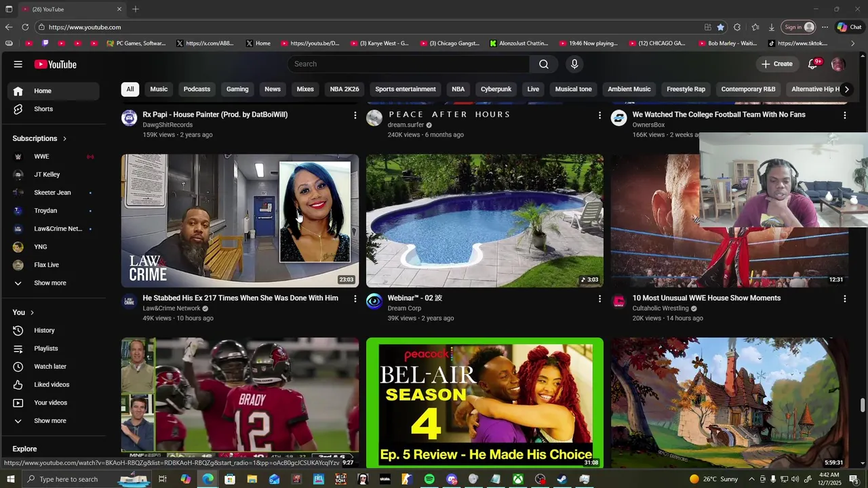This screenshot has width=868, height=488.
Task: Select the Gaming filter chip
Action: [x=237, y=89]
